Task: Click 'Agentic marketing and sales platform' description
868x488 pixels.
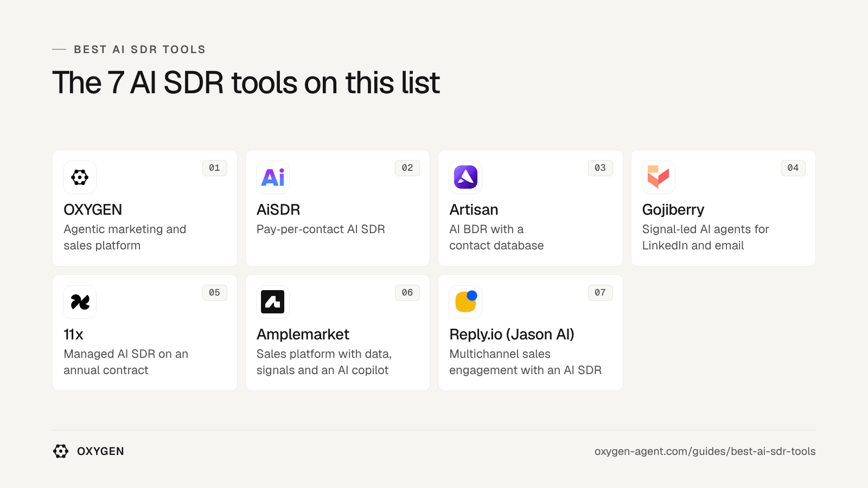Action: click(125, 237)
